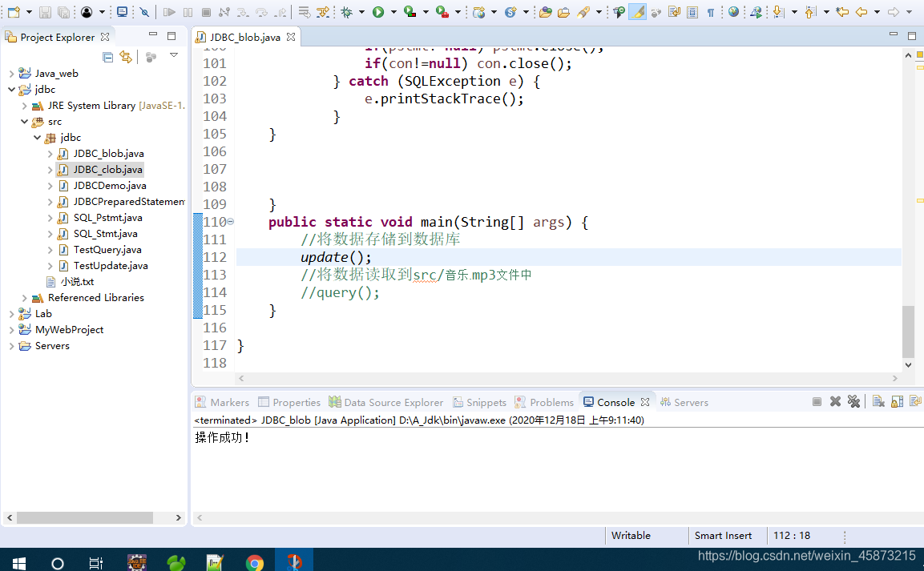
Task: Toggle Mark Occurrences highlighter icon
Action: coord(637,12)
